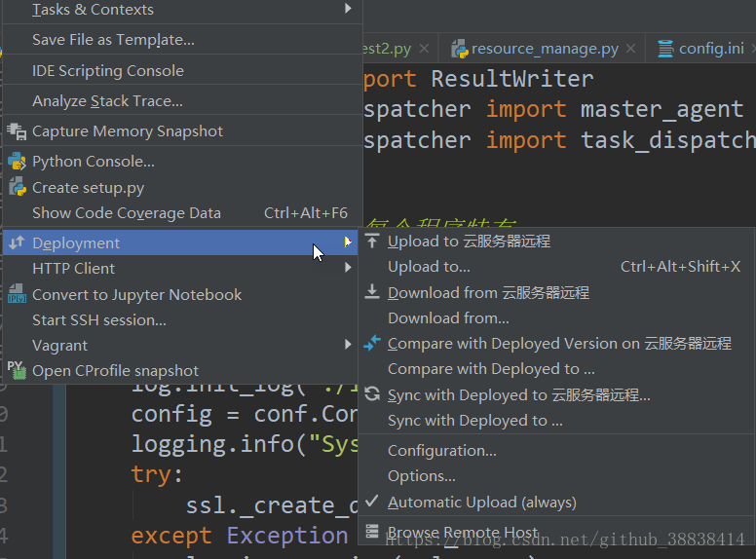Select Sync with Deployed to 云服务器远程...
Screen dimensions: 756x559
(556, 395)
